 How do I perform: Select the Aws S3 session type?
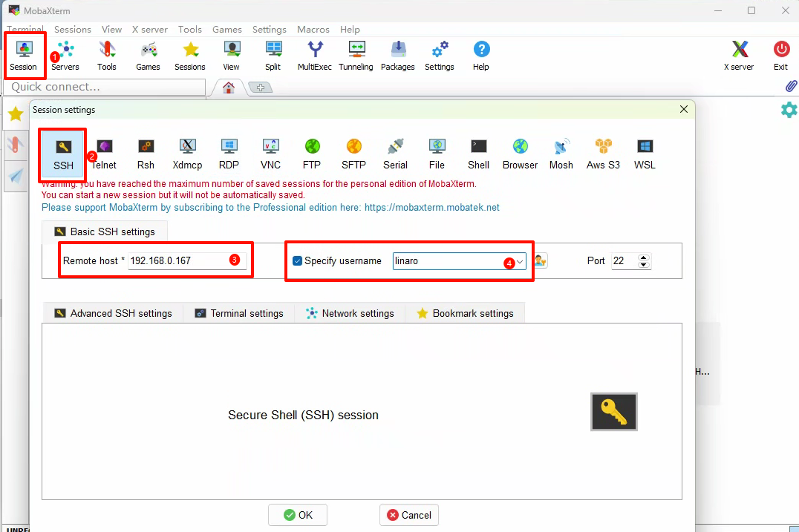(603, 154)
